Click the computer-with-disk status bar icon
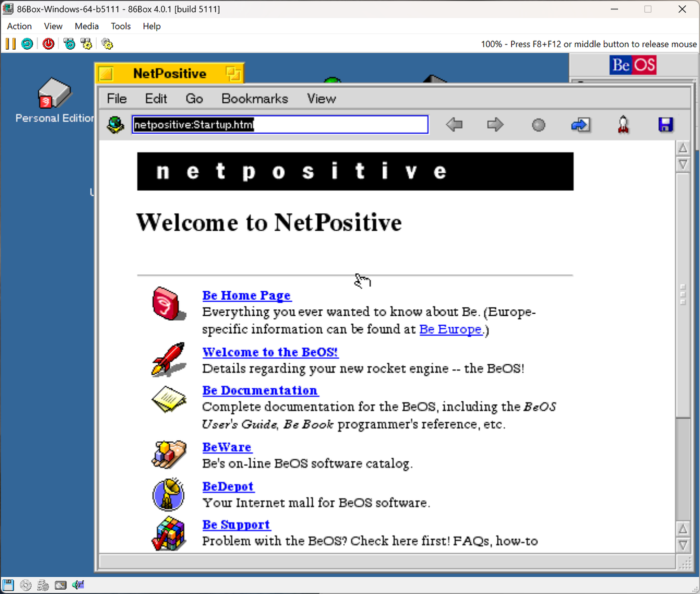This screenshot has height=594, width=700. pos(43,585)
